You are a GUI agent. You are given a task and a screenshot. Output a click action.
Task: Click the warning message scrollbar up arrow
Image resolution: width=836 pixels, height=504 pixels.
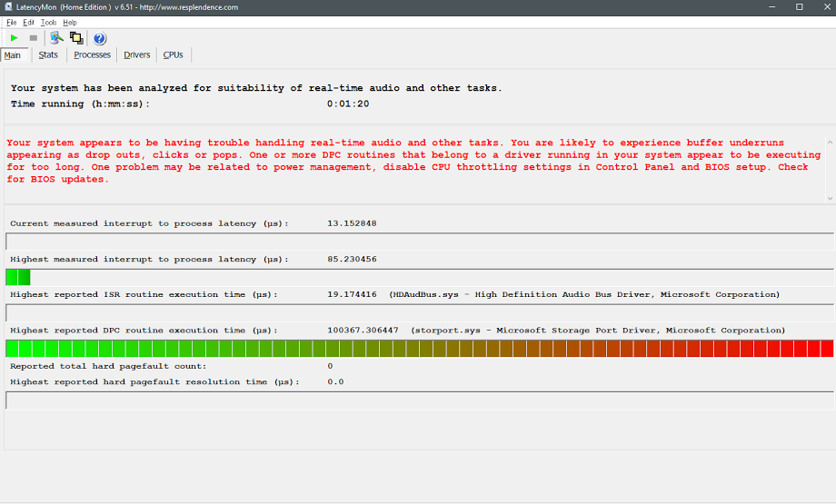click(x=830, y=143)
